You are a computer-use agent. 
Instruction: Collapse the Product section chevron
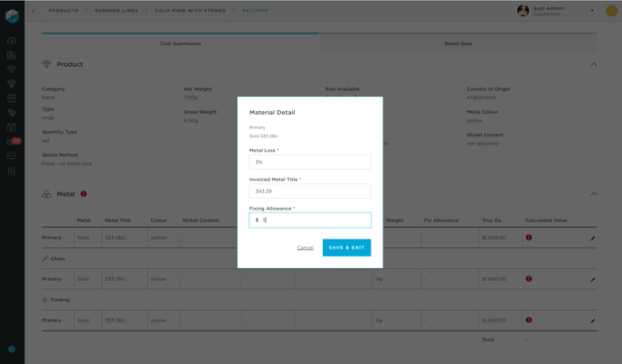click(593, 64)
